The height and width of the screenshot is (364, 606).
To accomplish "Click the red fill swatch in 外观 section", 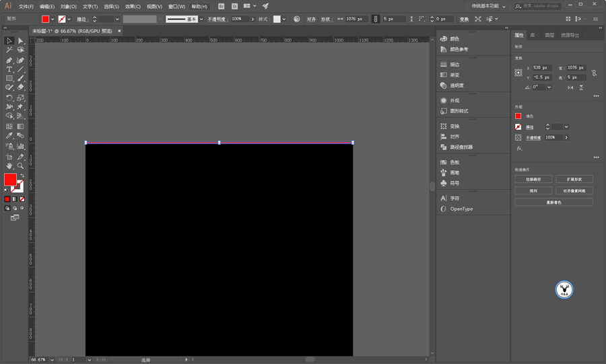I will [x=518, y=116].
